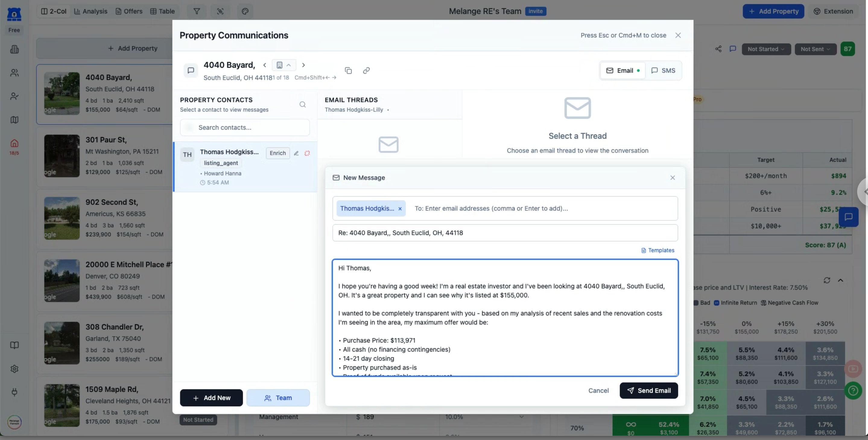Click the copy icon beside the property address
Screen dimensions: 868x440
click(x=348, y=70)
